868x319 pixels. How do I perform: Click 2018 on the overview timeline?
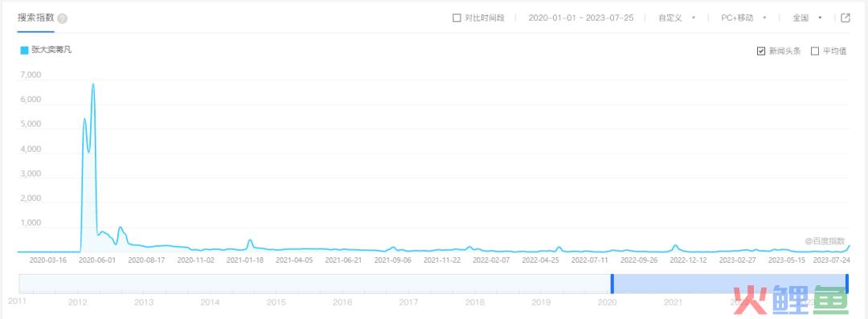click(474, 302)
